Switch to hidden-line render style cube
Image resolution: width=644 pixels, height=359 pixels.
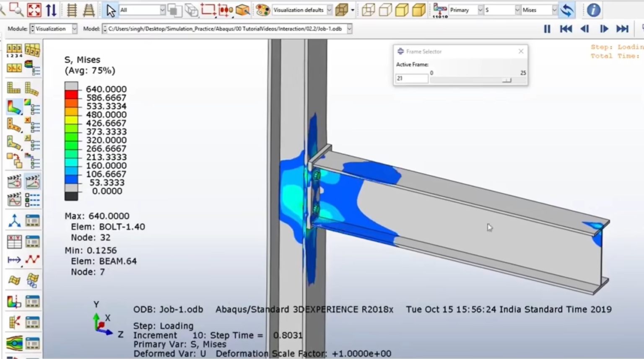pyautogui.click(x=385, y=10)
